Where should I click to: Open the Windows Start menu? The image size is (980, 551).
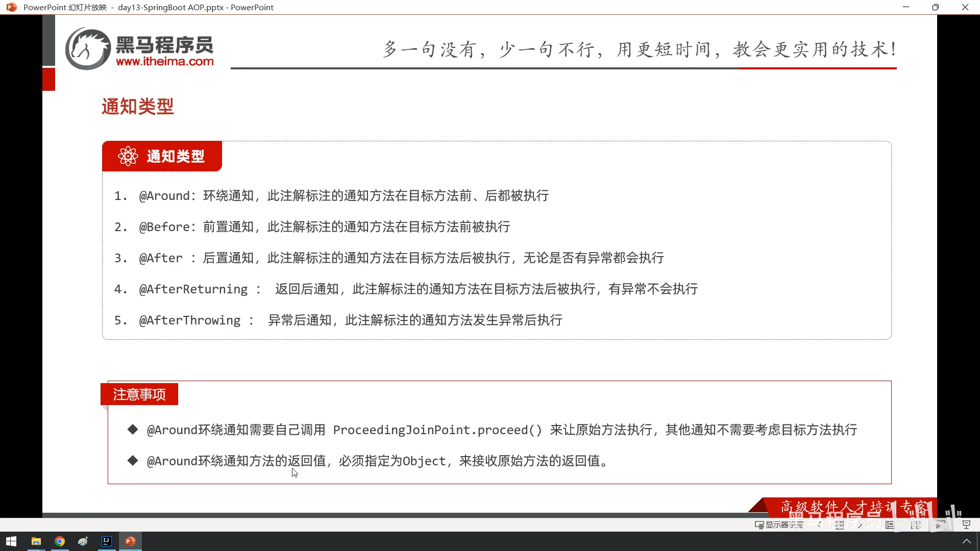coord(11,541)
